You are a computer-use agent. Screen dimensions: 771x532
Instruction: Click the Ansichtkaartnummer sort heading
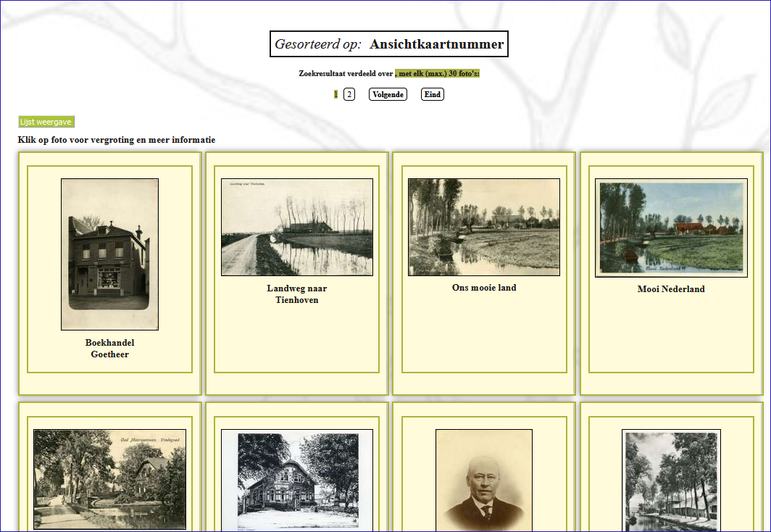click(x=436, y=44)
